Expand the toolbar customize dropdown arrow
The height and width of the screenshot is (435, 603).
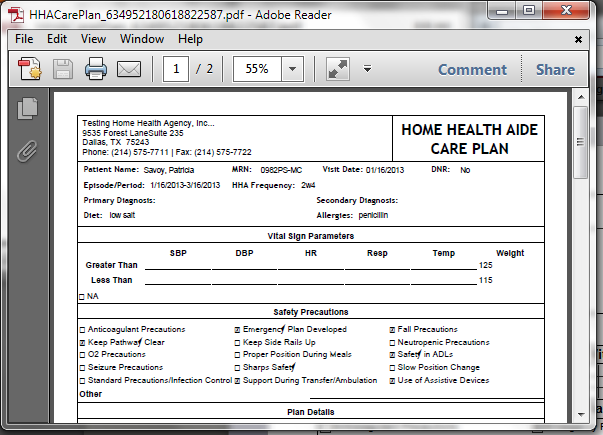click(367, 69)
